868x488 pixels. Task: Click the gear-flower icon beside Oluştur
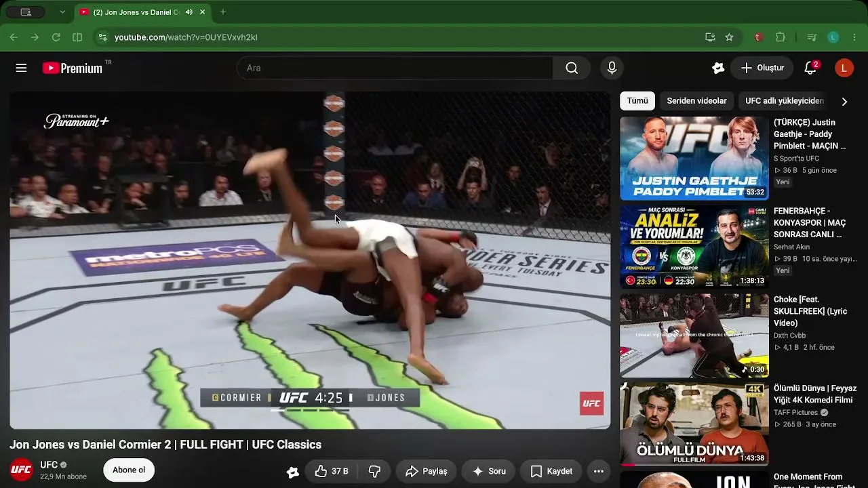718,68
